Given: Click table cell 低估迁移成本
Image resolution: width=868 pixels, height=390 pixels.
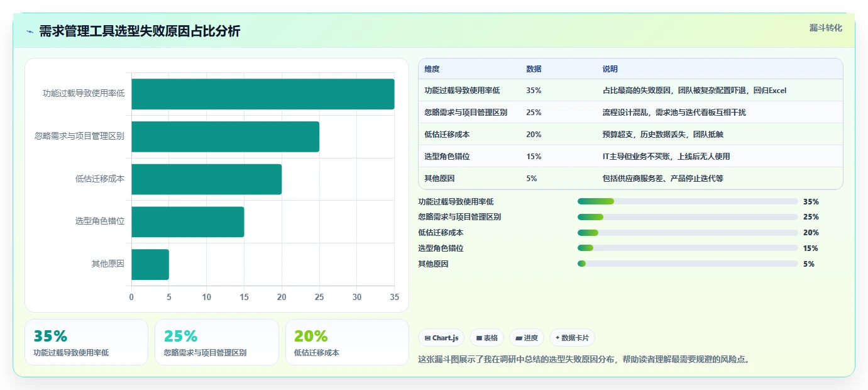Looking at the screenshot, I should click(447, 135).
